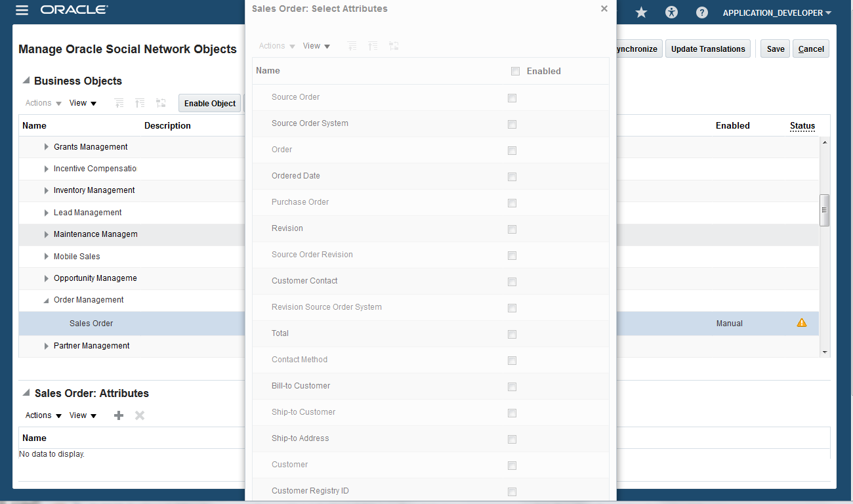This screenshot has height=504, width=853.
Task: Open the Accessibility settings icon
Action: [x=671, y=12]
